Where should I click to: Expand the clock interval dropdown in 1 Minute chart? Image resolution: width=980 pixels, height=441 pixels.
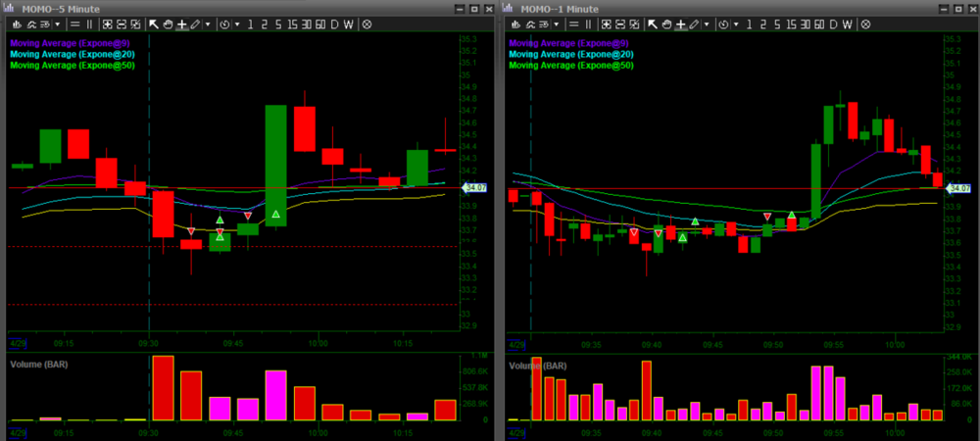click(x=736, y=24)
